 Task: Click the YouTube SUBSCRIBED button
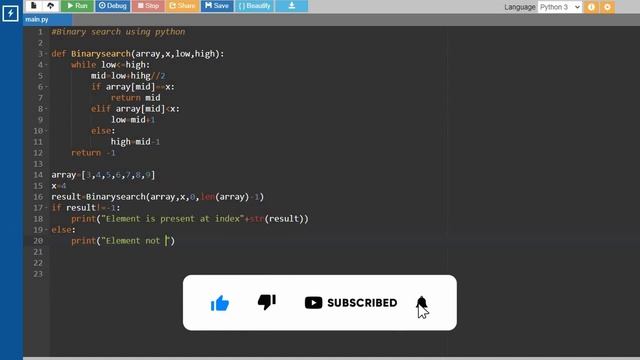click(351, 302)
